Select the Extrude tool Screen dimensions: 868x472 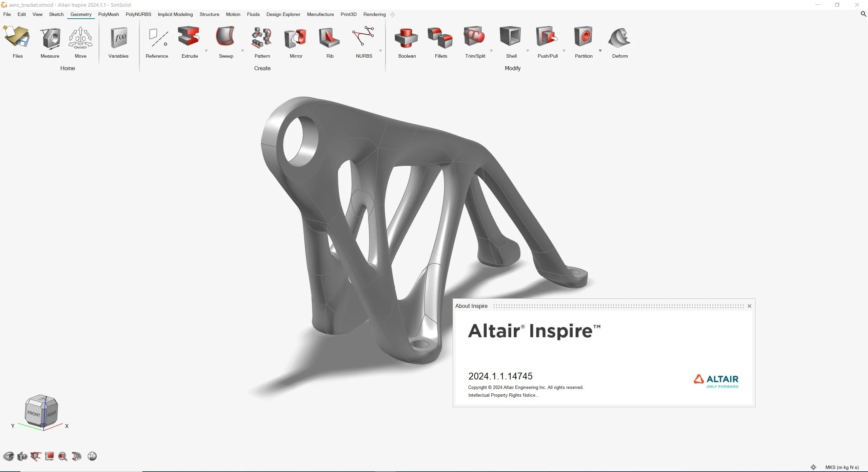click(189, 37)
